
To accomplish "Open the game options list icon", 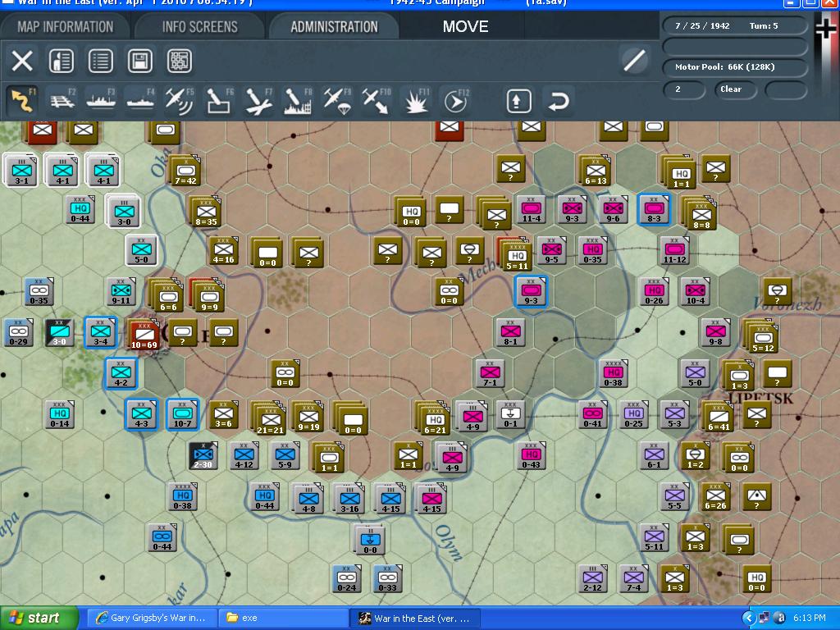I will pos(100,61).
